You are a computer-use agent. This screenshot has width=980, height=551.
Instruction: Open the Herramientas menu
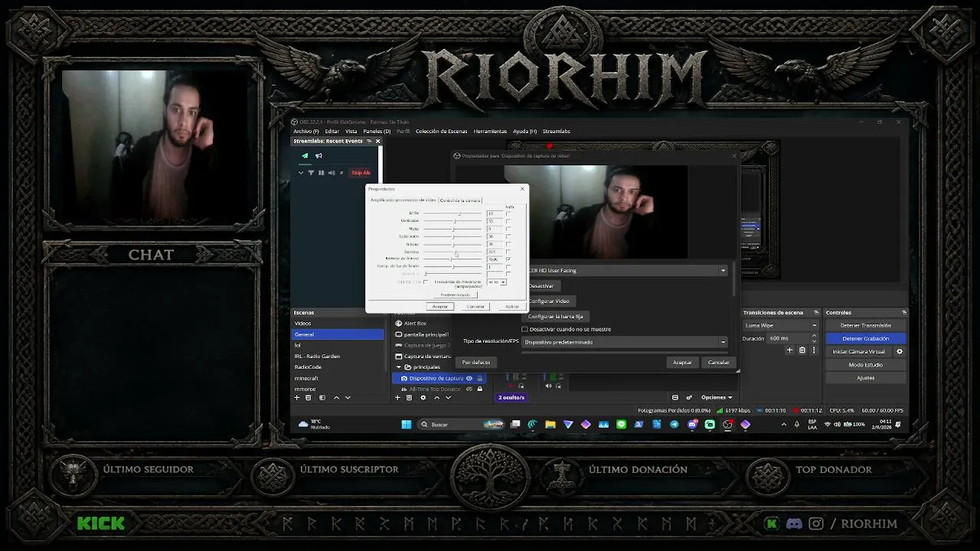pos(490,131)
